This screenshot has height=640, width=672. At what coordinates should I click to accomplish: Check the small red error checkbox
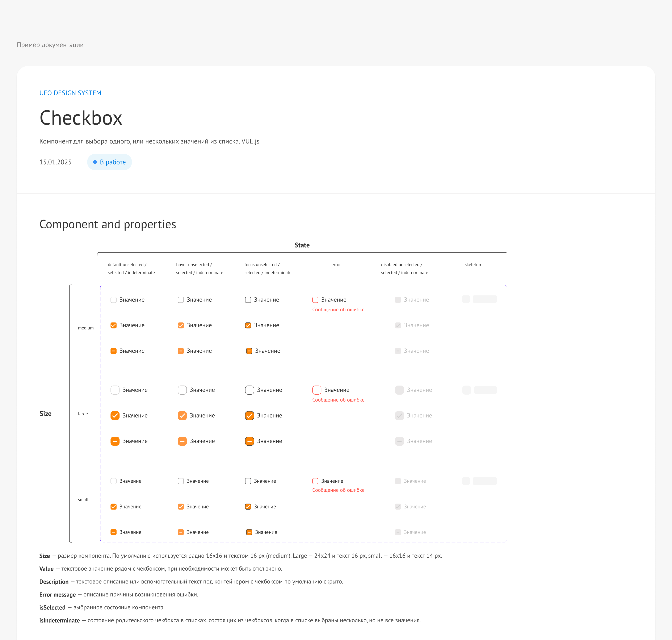[315, 481]
